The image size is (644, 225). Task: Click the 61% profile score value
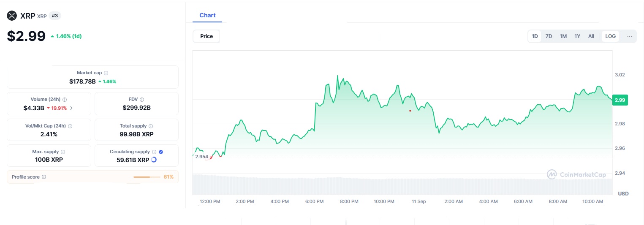coord(168,177)
